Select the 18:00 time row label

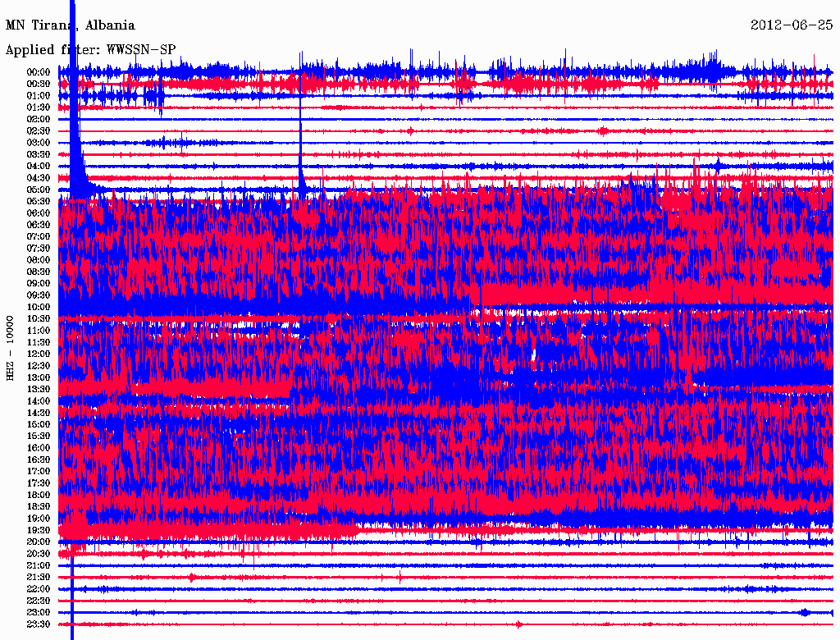tap(39, 495)
